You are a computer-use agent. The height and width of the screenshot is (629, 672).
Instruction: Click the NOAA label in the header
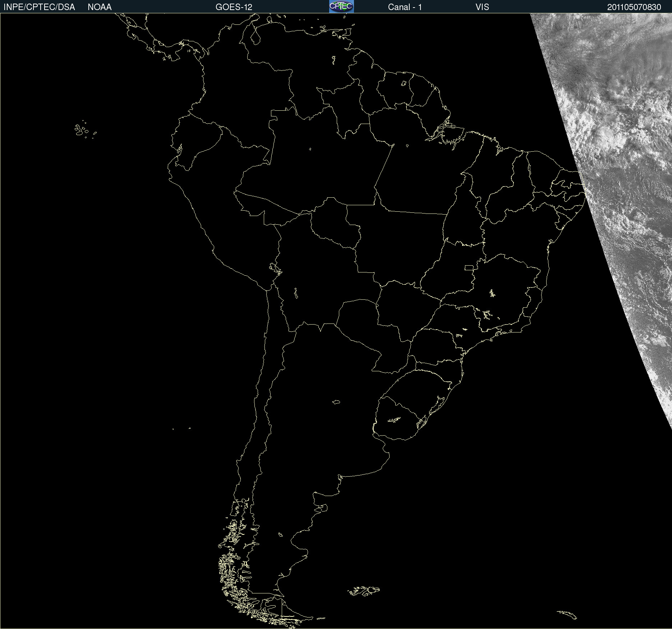100,7
